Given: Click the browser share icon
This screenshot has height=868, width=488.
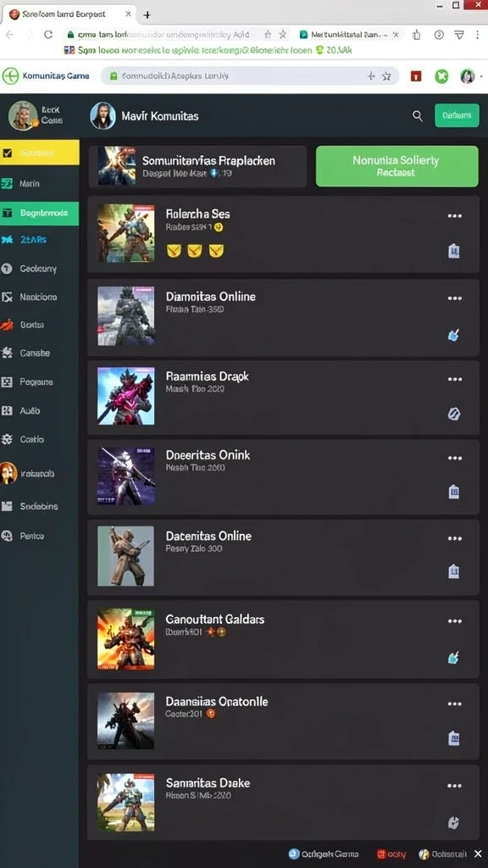Looking at the screenshot, I should pos(416,35).
